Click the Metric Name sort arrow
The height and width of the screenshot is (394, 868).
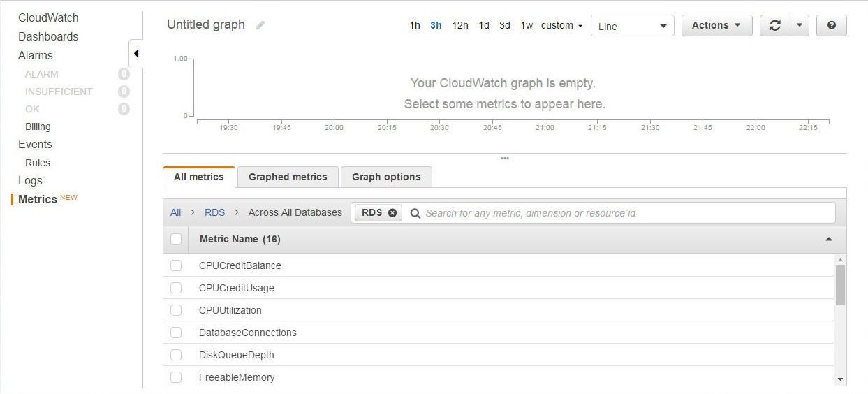click(829, 239)
